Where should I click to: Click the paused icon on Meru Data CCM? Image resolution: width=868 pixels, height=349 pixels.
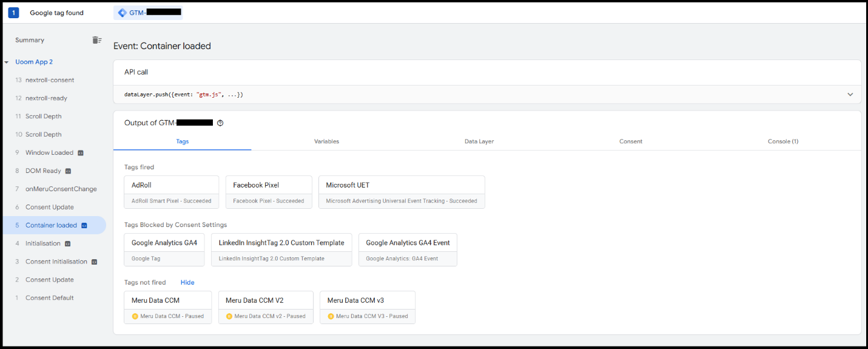point(135,316)
